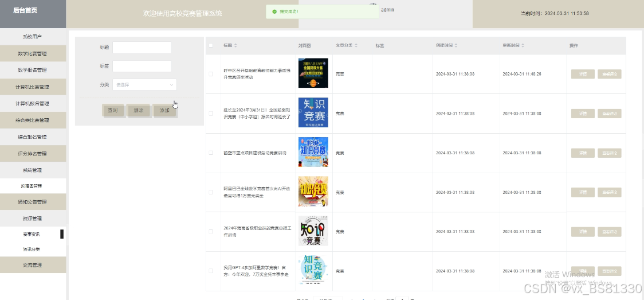Viewport: 644px width, 300px height.
Task: Check the 2024年海南省级职业技能竞赛 row
Action: tap(211, 232)
